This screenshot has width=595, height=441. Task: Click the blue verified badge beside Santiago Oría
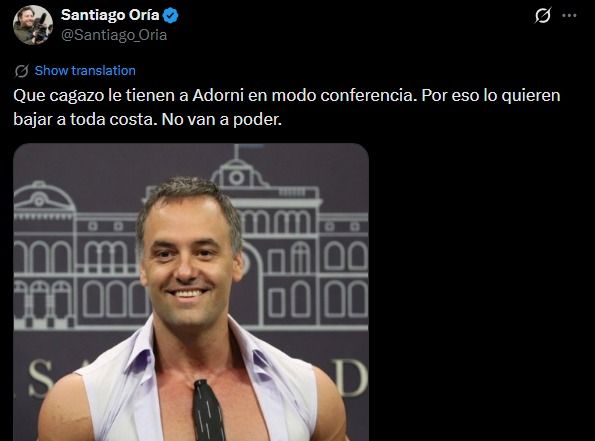pyautogui.click(x=170, y=16)
